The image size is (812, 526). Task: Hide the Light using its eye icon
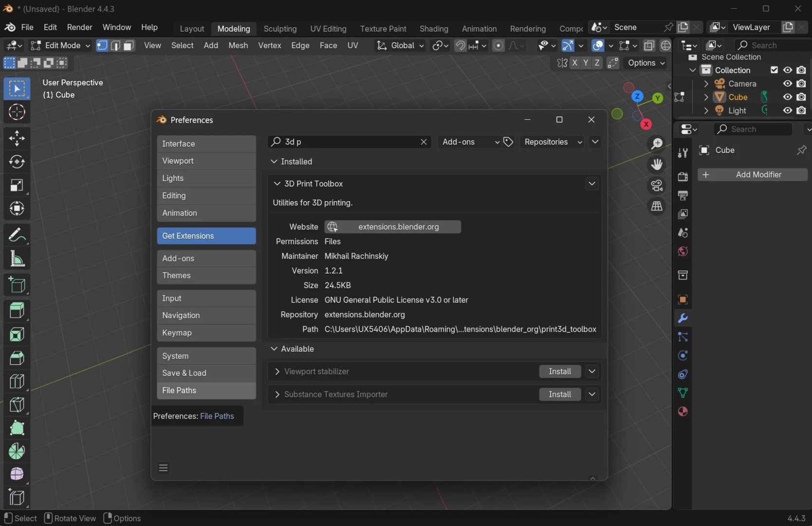click(788, 111)
